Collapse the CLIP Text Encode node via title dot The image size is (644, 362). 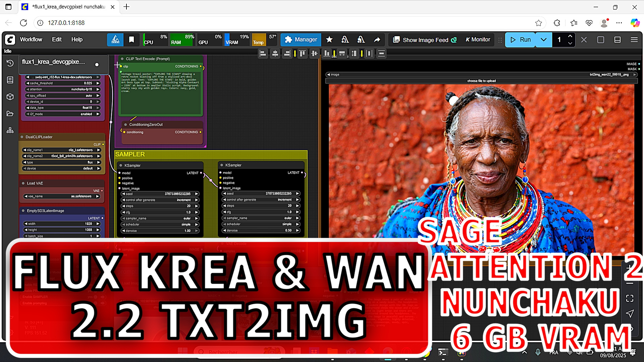click(x=122, y=59)
